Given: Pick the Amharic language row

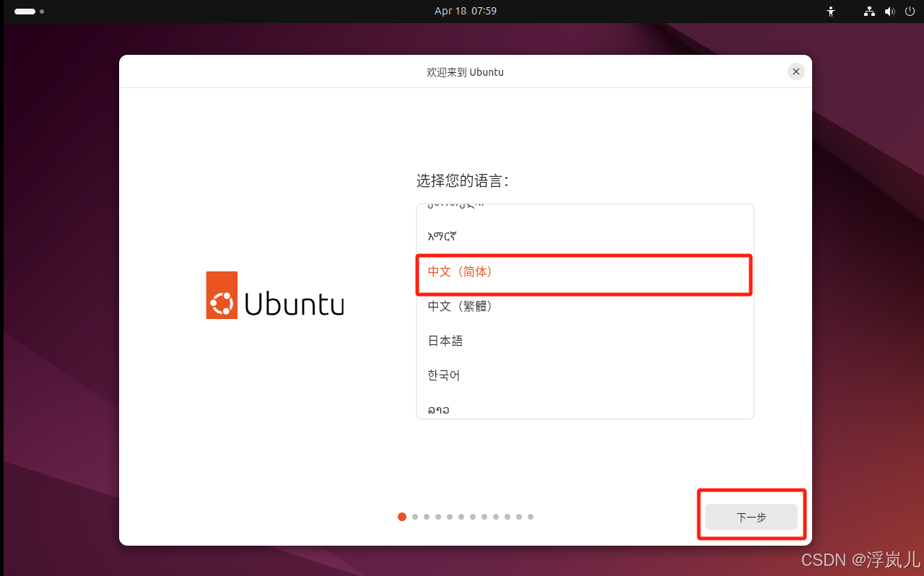Looking at the screenshot, I should coord(585,237).
